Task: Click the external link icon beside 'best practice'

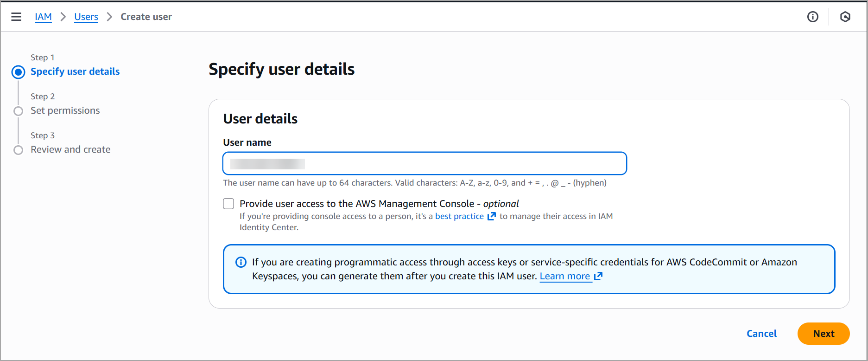Action: point(492,216)
